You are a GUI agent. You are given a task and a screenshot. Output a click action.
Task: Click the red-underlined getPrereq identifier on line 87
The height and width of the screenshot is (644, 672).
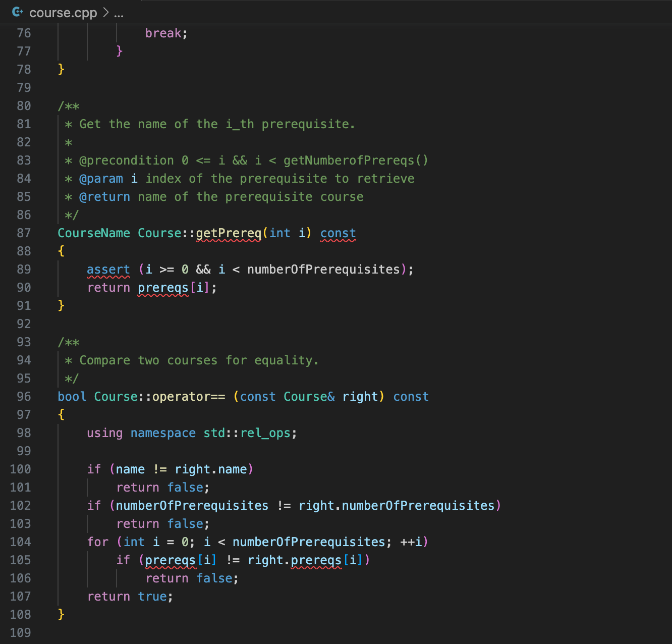click(x=228, y=233)
